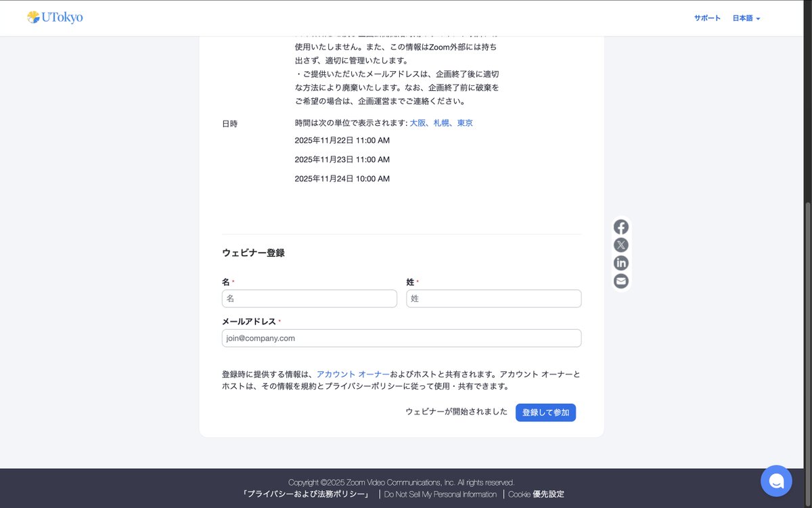Image resolution: width=812 pixels, height=508 pixels.
Task: Share webinar by email icon
Action: 621,281
